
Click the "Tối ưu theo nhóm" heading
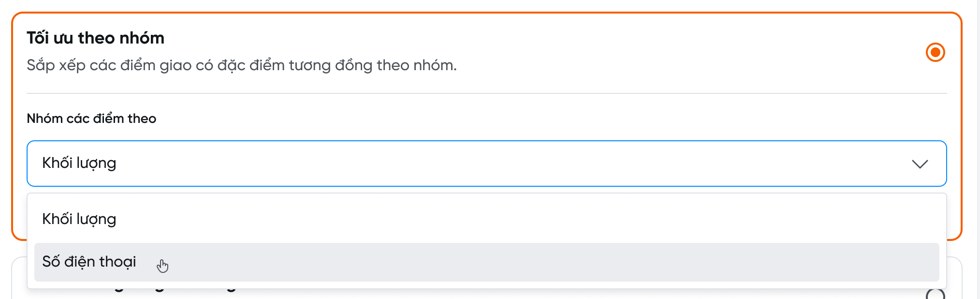click(95, 38)
